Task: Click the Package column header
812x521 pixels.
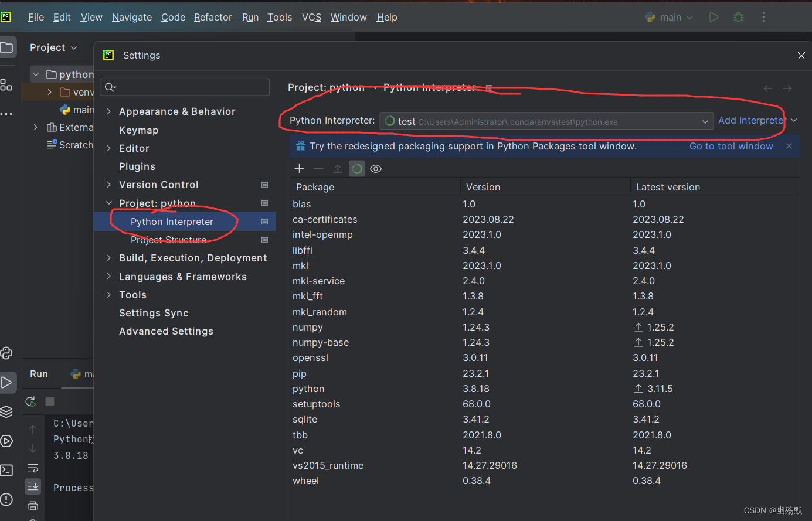Action: coord(375,187)
